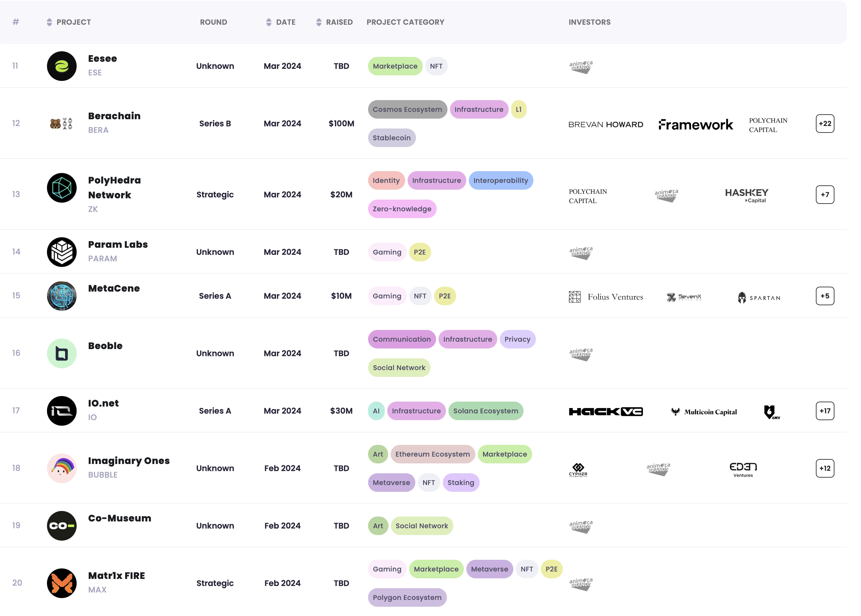Open the Co-Museum project name link

[120, 518]
